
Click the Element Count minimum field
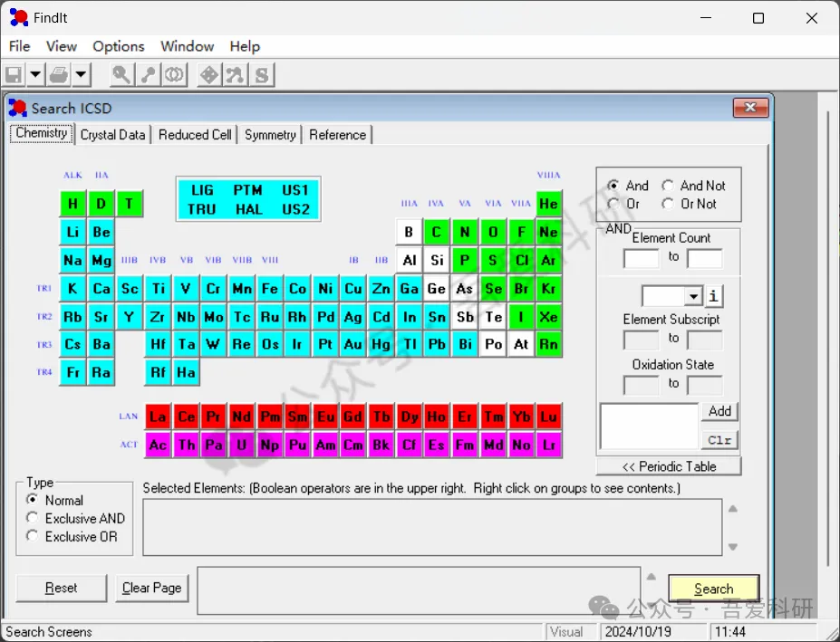(642, 258)
